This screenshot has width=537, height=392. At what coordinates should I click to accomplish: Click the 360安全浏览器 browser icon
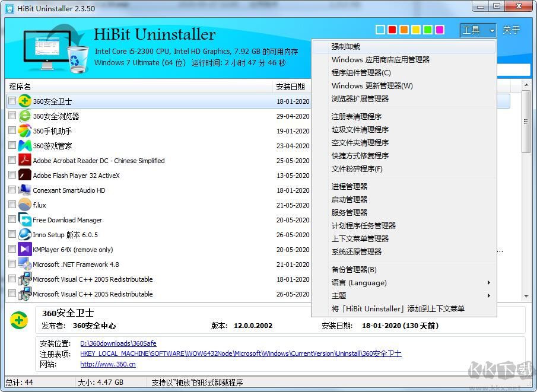(x=25, y=116)
